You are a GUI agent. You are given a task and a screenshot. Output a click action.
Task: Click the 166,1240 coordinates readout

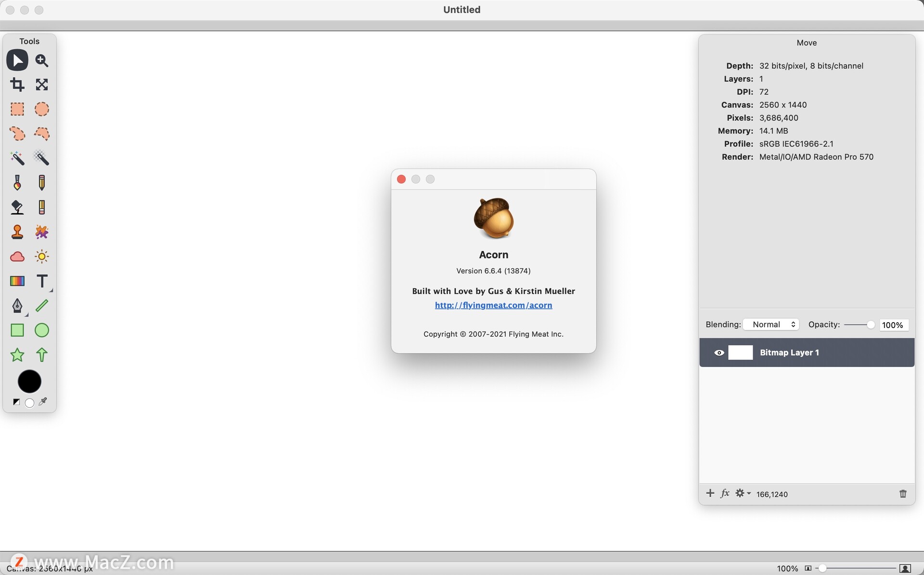tap(772, 494)
